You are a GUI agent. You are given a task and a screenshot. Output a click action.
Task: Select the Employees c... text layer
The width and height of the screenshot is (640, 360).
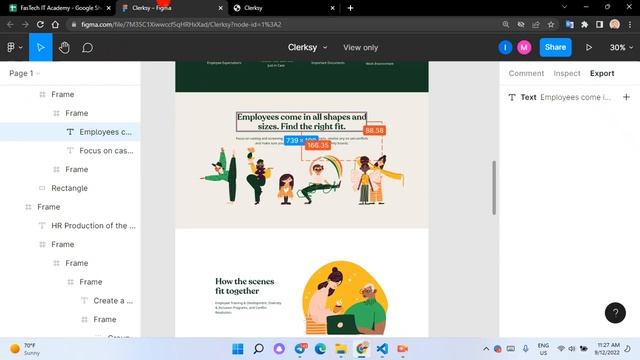point(70,132)
